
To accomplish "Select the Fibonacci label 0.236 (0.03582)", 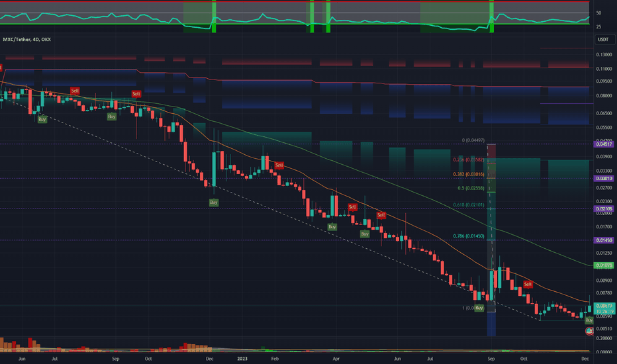I will pos(468,159).
